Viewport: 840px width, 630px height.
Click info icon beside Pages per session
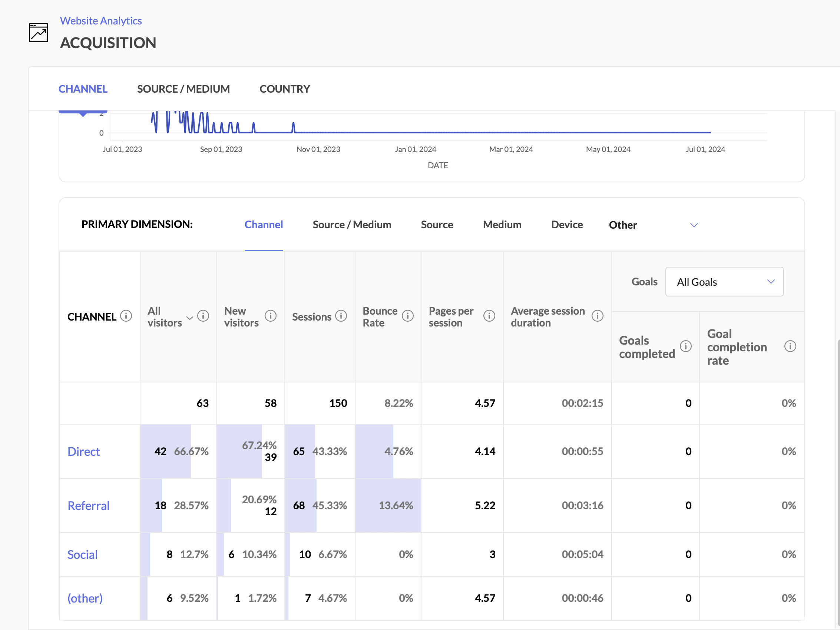(x=489, y=316)
